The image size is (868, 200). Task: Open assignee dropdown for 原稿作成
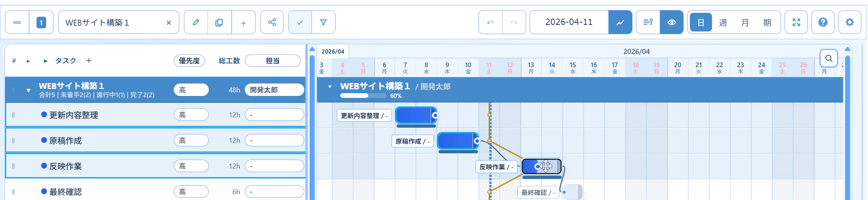(x=274, y=140)
